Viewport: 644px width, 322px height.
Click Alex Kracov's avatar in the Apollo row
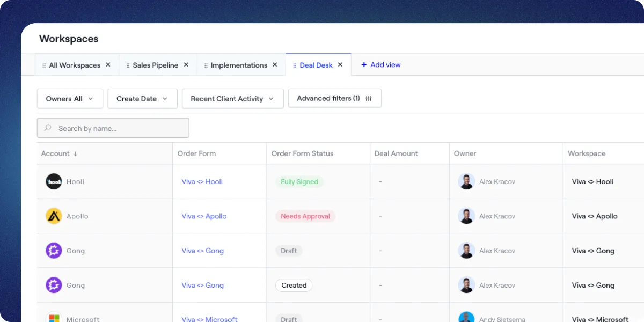[x=466, y=216]
